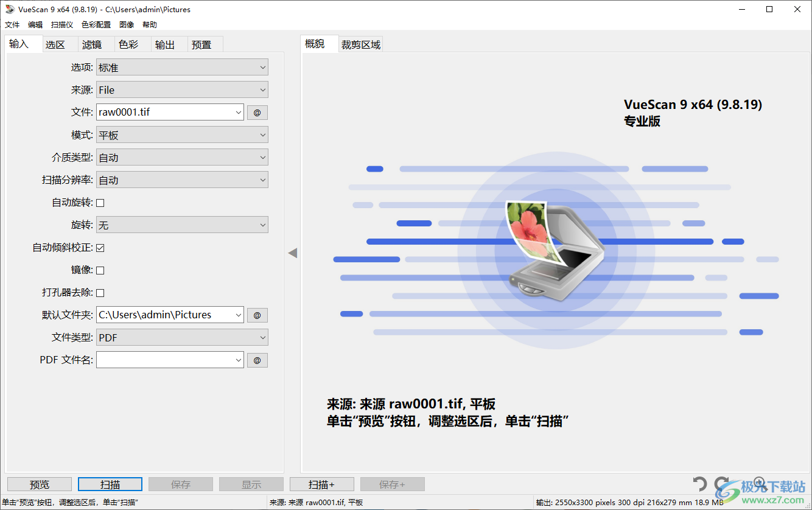This screenshot has height=510, width=812.
Task: Switch to the 滤镜 tab
Action: pyautogui.click(x=93, y=44)
